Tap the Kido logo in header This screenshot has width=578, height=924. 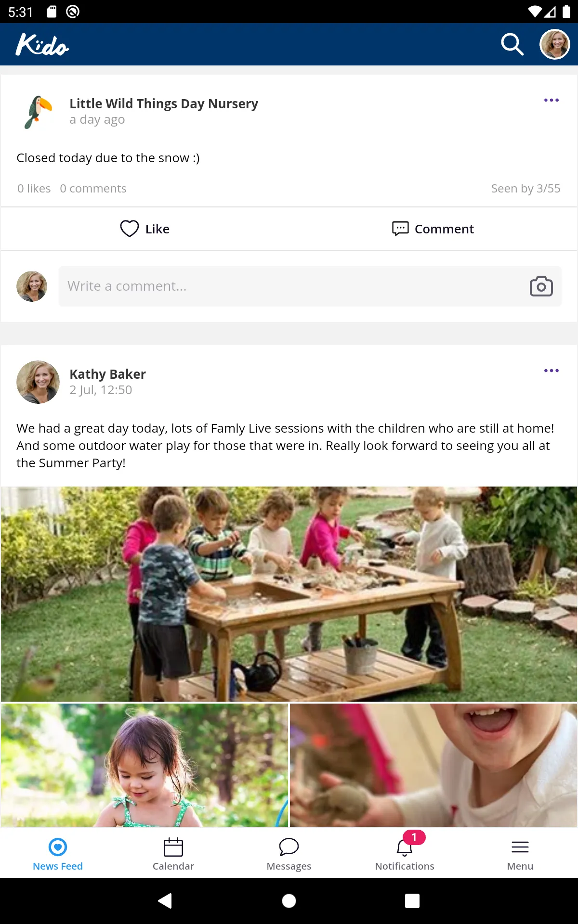pos(42,45)
